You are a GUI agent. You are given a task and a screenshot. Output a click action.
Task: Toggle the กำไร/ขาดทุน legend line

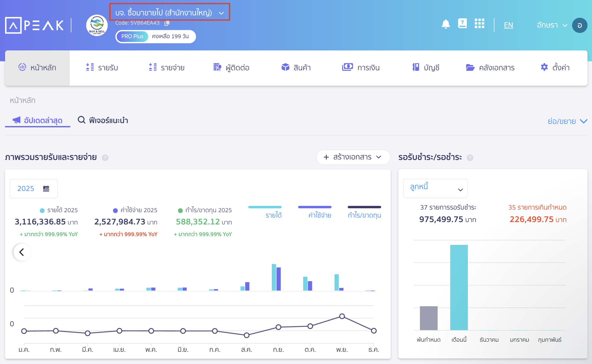coord(364,207)
